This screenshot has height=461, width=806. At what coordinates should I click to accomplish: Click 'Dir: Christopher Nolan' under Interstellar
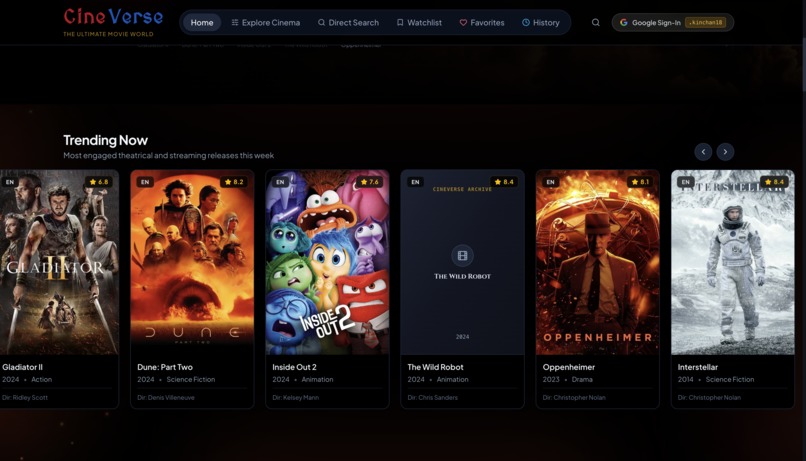coord(709,397)
